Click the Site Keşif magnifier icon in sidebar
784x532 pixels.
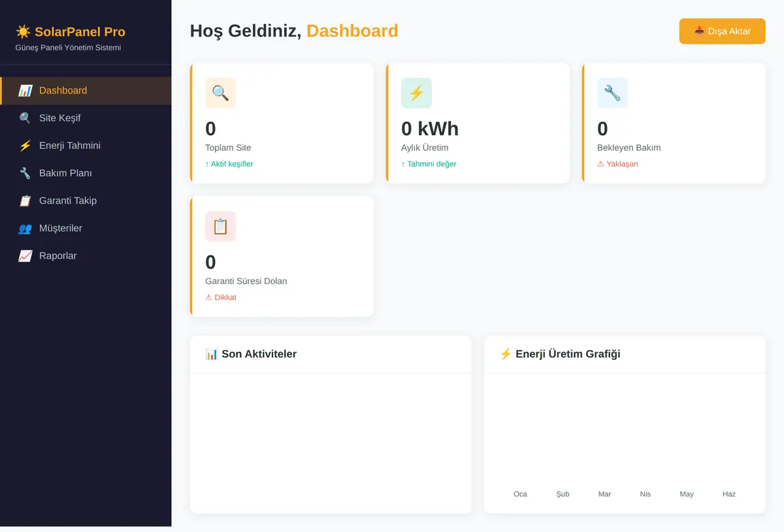click(25, 118)
